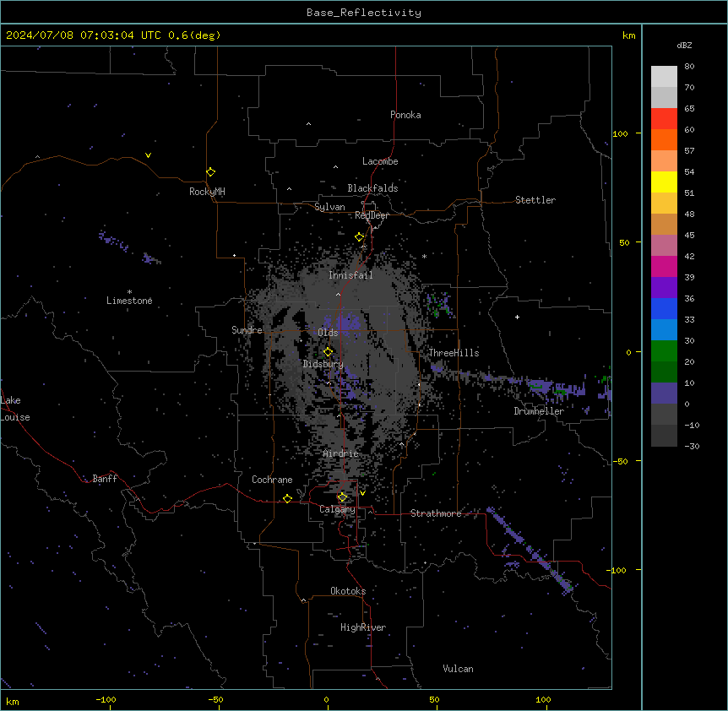The width and height of the screenshot is (728, 711).
Task: Select the bright orange 60-57 dBZ swatch
Action: click(x=664, y=139)
